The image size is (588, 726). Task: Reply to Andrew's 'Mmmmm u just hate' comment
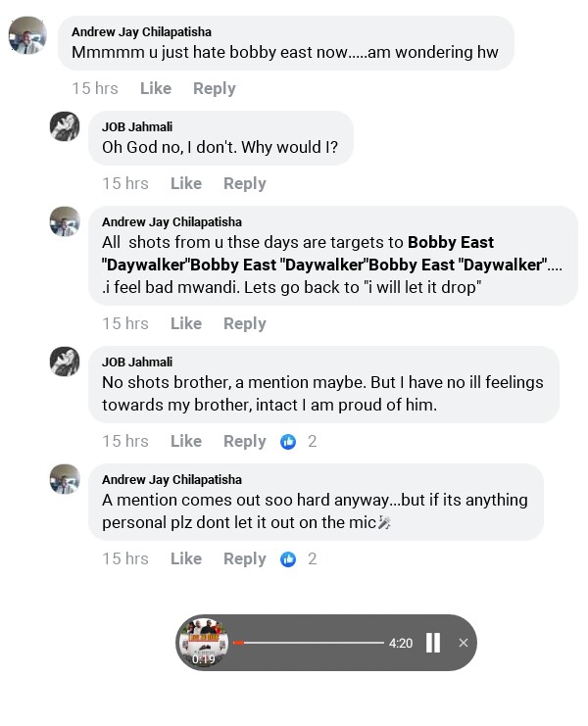pos(215,88)
